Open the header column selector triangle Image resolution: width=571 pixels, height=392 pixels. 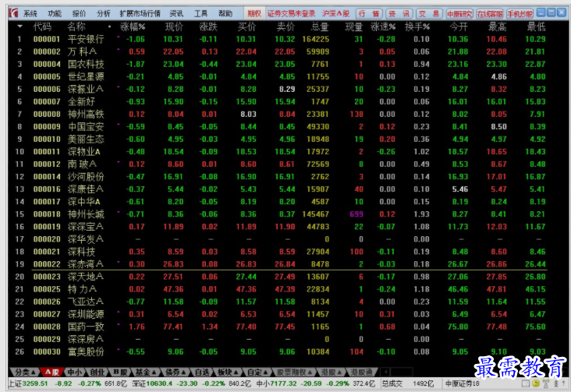(20, 26)
